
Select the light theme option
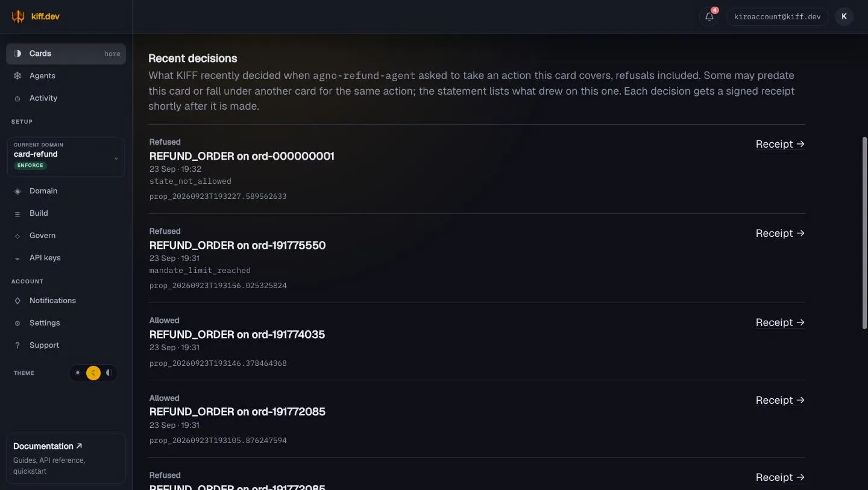click(78, 373)
